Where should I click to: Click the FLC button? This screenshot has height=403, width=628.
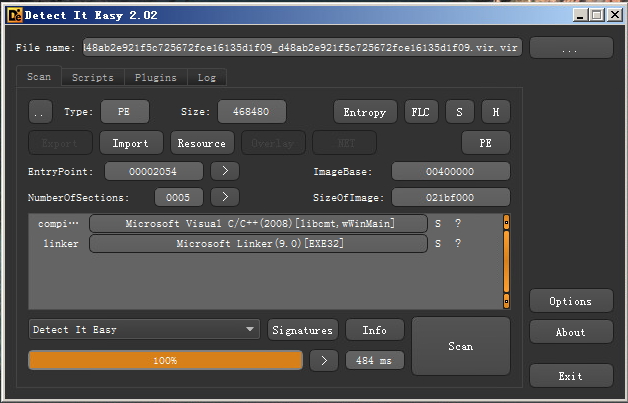click(x=421, y=112)
